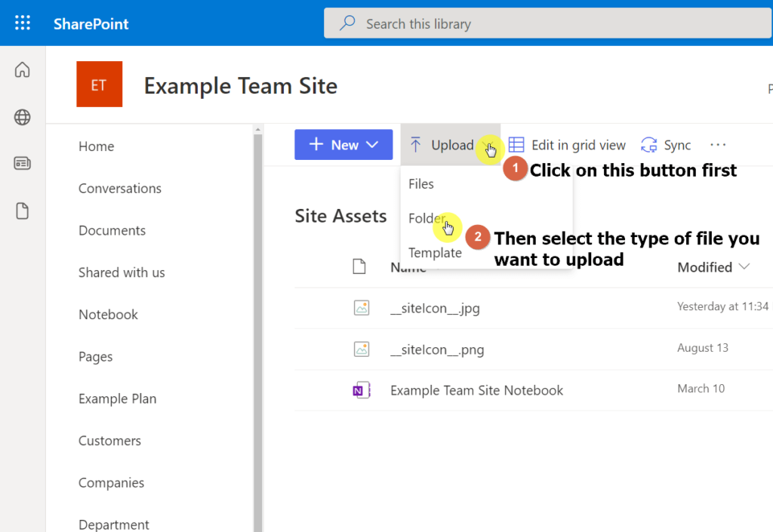Open the My news icon
773x532 pixels.
(x=22, y=163)
